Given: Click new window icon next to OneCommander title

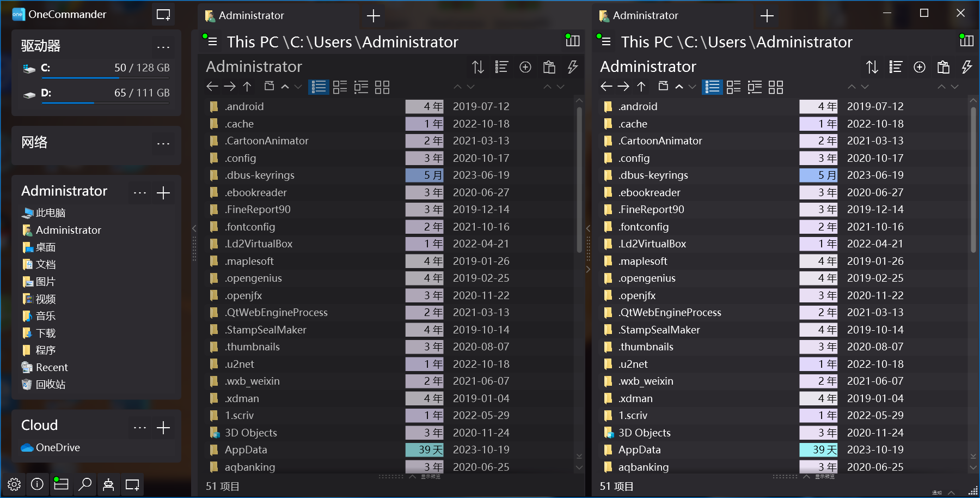Looking at the screenshot, I should coord(163,15).
